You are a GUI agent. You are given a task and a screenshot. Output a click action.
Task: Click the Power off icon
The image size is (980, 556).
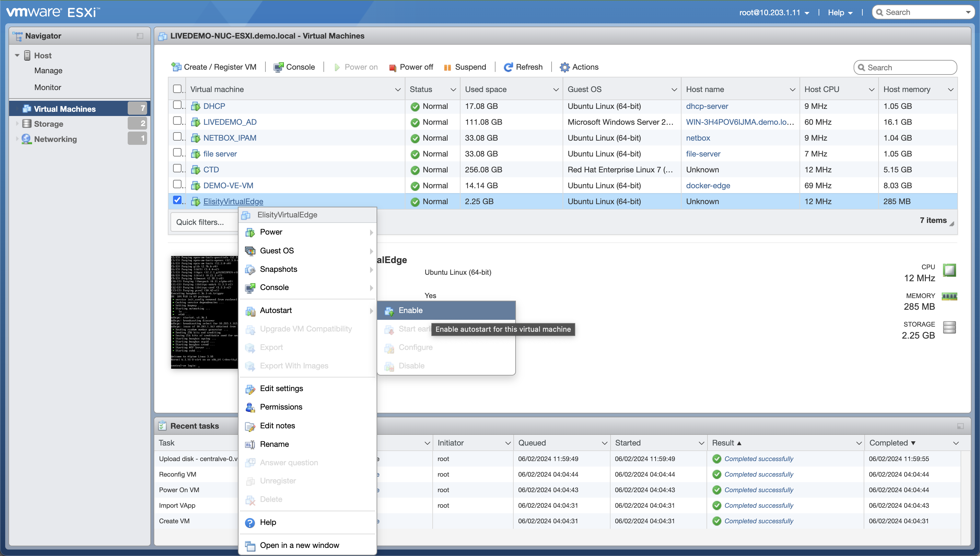(392, 68)
